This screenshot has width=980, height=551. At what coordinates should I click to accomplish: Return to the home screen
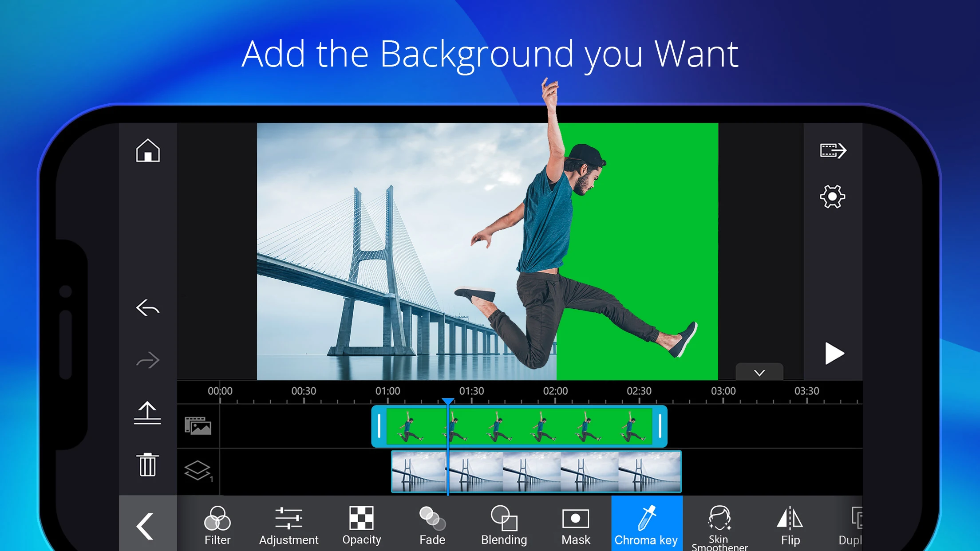(x=148, y=151)
